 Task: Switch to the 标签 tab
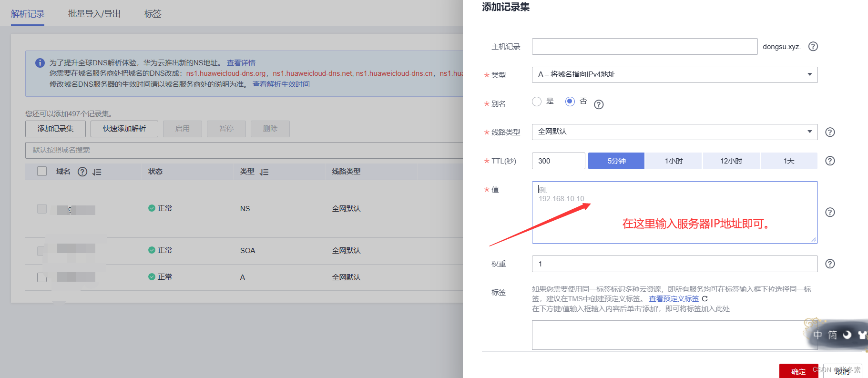[x=153, y=14]
